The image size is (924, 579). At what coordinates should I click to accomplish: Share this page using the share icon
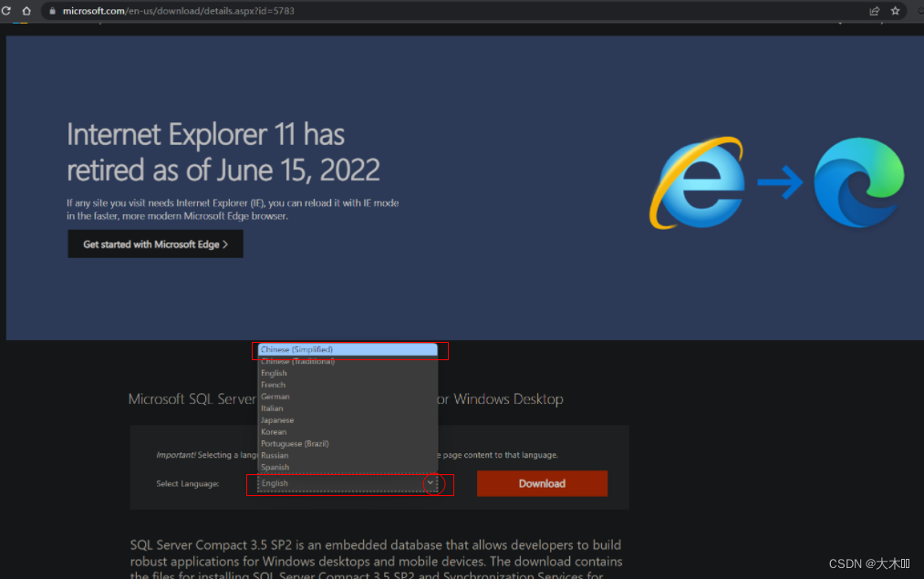tap(875, 11)
